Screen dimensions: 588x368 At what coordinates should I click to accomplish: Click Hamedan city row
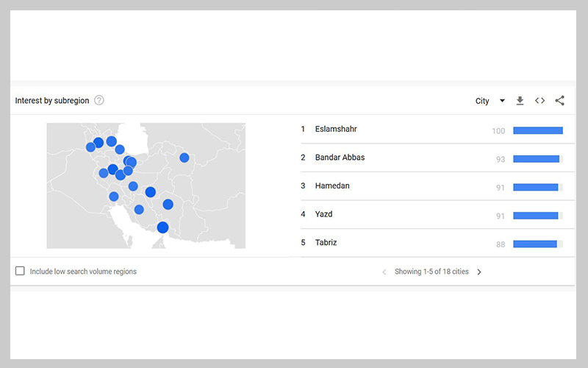point(332,186)
